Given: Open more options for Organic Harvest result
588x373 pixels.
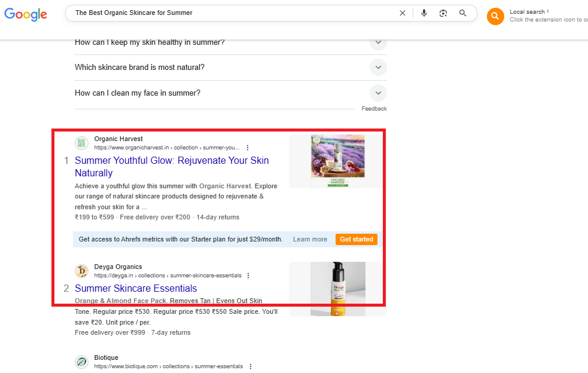Looking at the screenshot, I should (248, 148).
